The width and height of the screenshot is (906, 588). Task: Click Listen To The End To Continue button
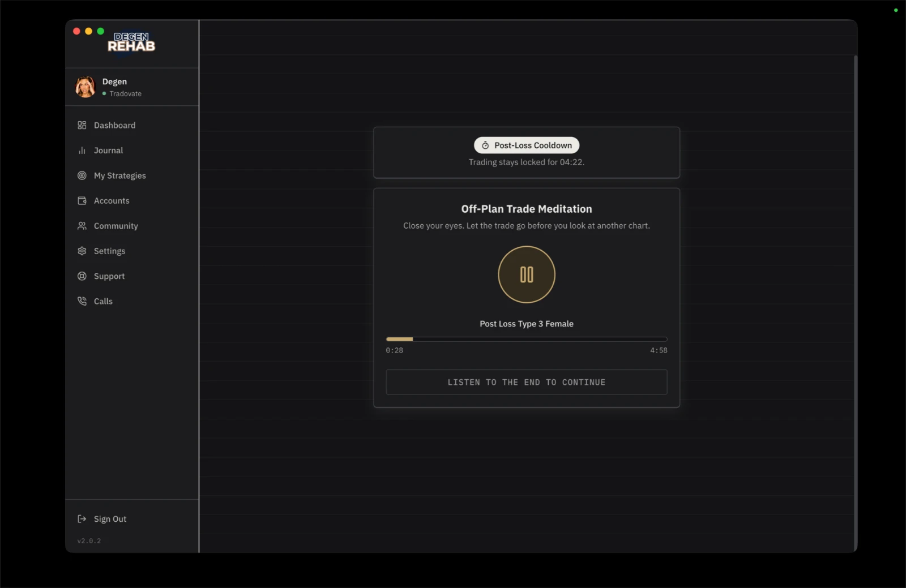tap(527, 382)
